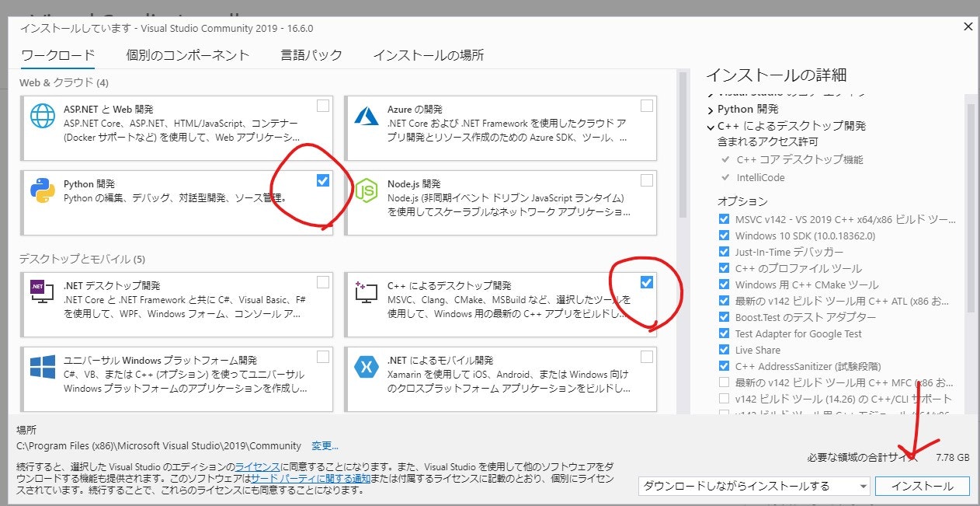The width and height of the screenshot is (980, 506).
Task: Switch to the 言語パック tab
Action: pos(311,55)
